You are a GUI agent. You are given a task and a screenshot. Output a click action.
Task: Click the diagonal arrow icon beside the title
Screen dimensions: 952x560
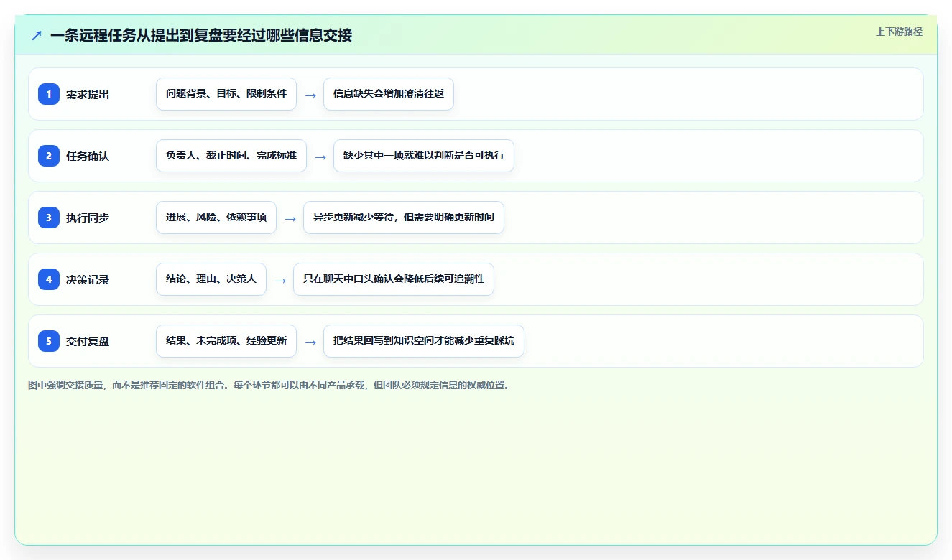tap(37, 35)
